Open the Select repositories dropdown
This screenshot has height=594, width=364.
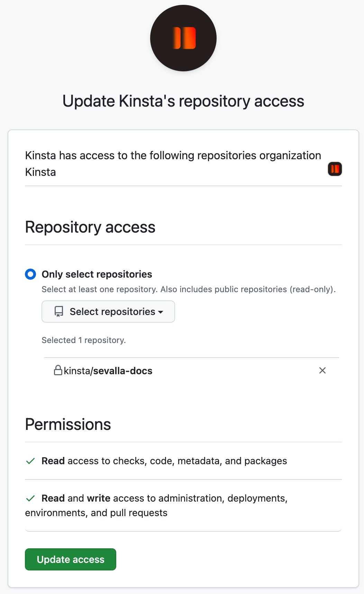[108, 311]
